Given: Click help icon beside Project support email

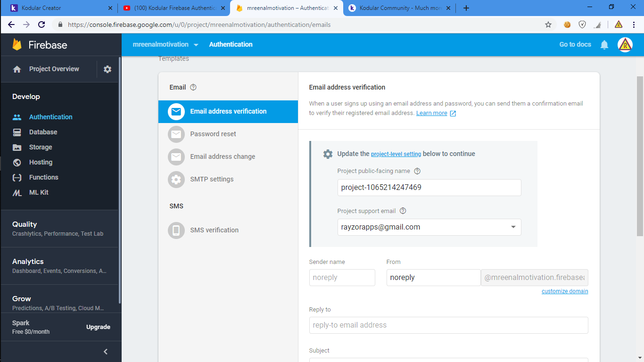Looking at the screenshot, I should (403, 211).
